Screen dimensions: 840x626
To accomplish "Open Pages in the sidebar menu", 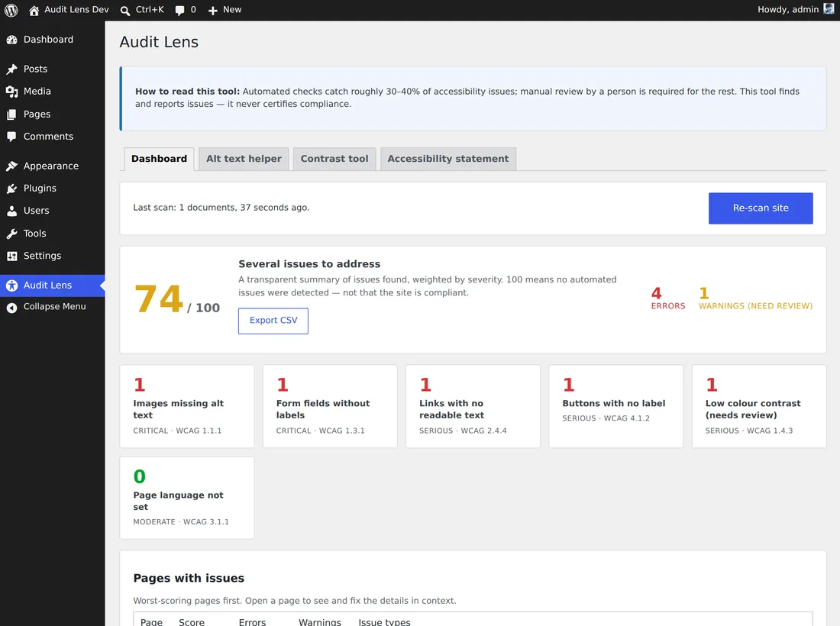I will 53,114.
